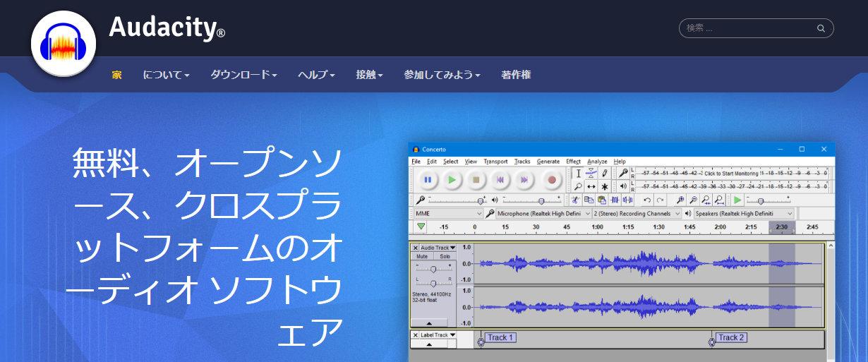Click the green Play transport button
The width and height of the screenshot is (868, 362).
click(452, 179)
